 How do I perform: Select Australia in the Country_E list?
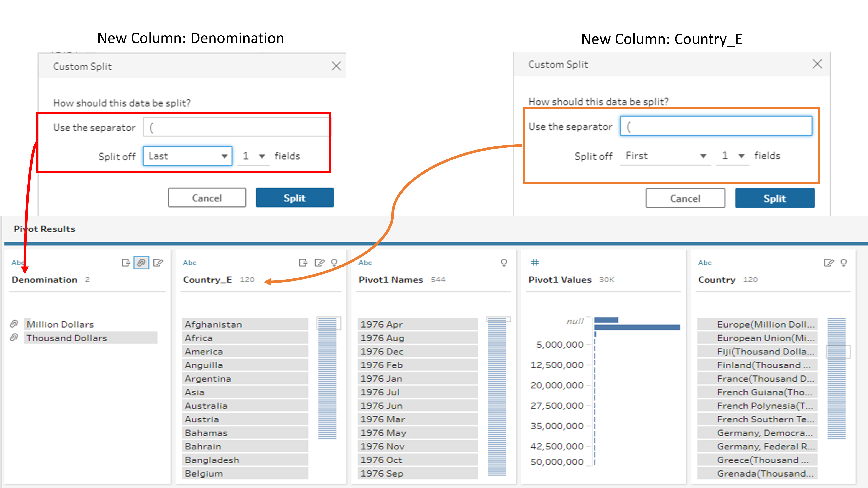[x=245, y=406]
